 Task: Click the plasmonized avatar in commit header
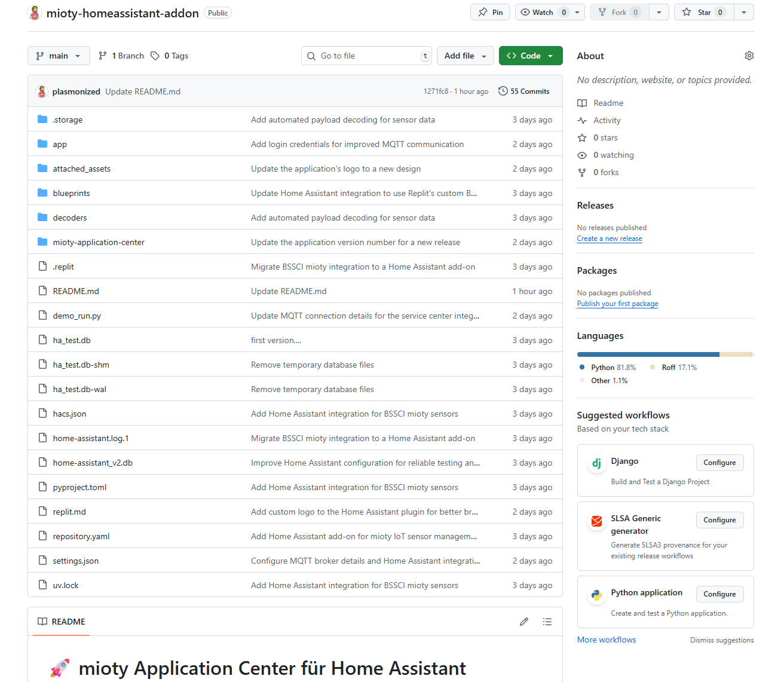point(42,91)
